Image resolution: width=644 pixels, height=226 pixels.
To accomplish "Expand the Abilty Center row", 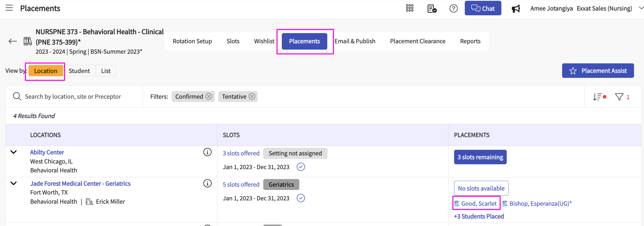I will [14, 152].
